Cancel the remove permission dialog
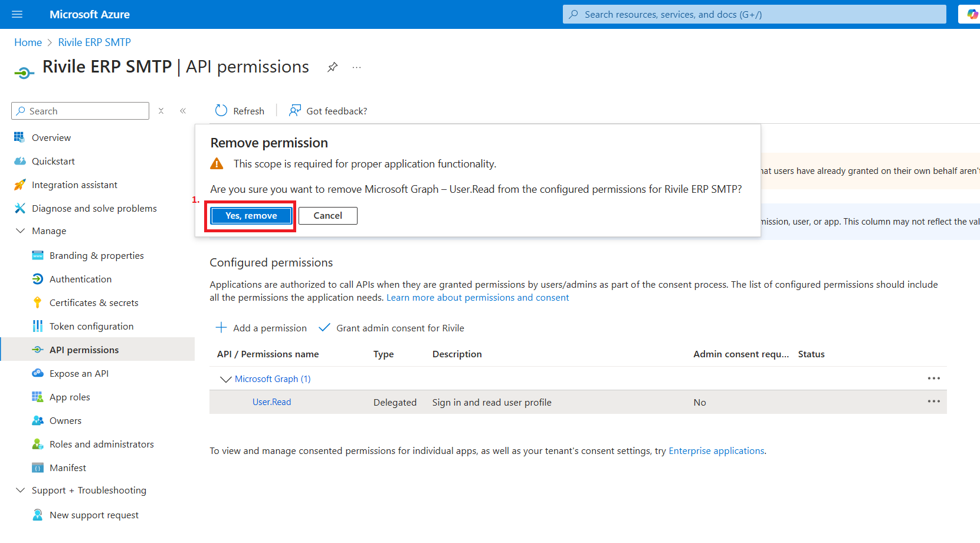The image size is (980, 543). tap(327, 216)
